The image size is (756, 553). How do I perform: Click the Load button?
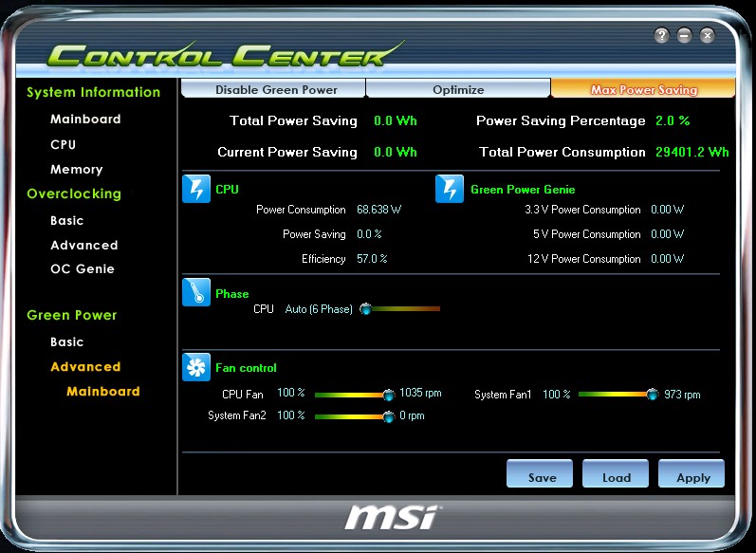point(616,473)
